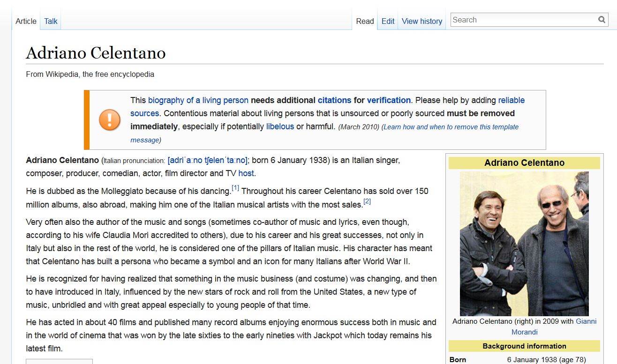This screenshot has height=364, width=617.
Task: Click the Adriano Celentano infobox photo
Action: (x=524, y=244)
